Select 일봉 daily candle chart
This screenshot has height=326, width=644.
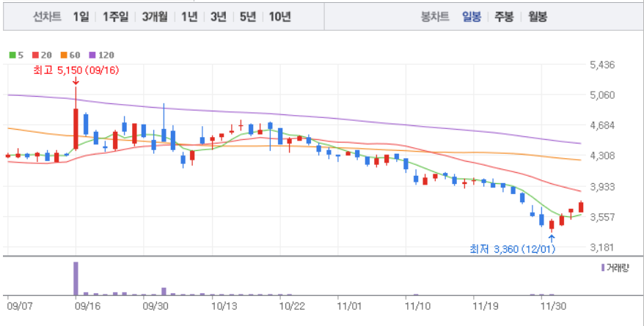[x=471, y=17]
